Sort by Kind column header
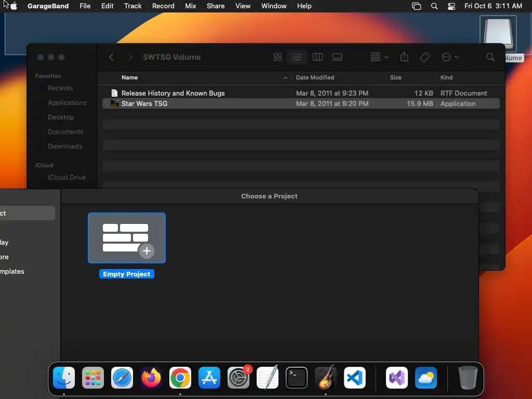The height and width of the screenshot is (399, 532). point(446,78)
